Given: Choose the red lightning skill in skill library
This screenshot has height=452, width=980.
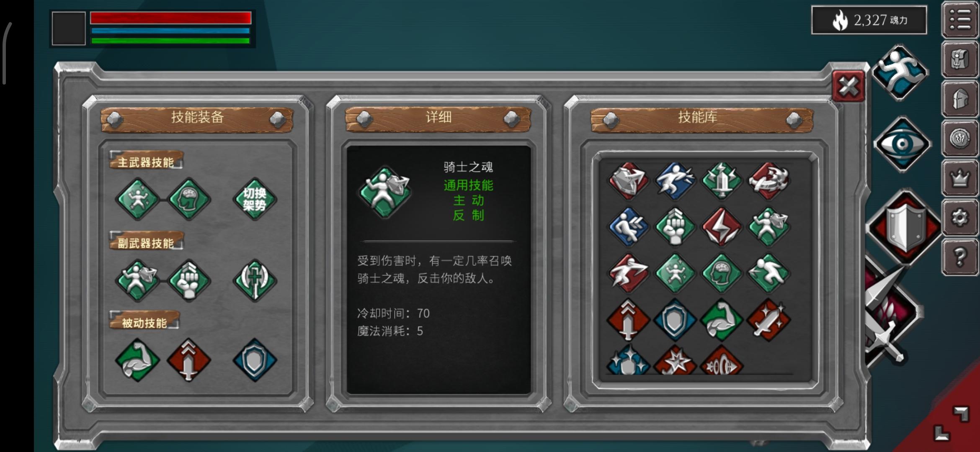Looking at the screenshot, I should 722,227.
